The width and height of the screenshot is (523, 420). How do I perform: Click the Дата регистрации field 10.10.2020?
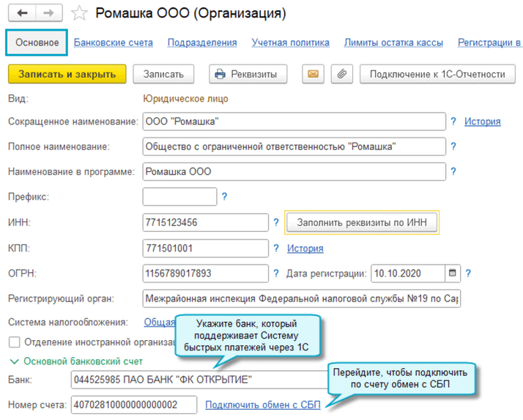point(408,273)
